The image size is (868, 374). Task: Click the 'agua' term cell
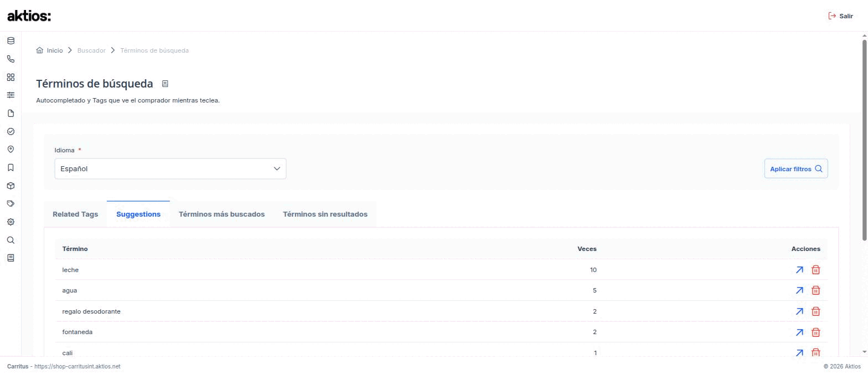pyautogui.click(x=70, y=290)
